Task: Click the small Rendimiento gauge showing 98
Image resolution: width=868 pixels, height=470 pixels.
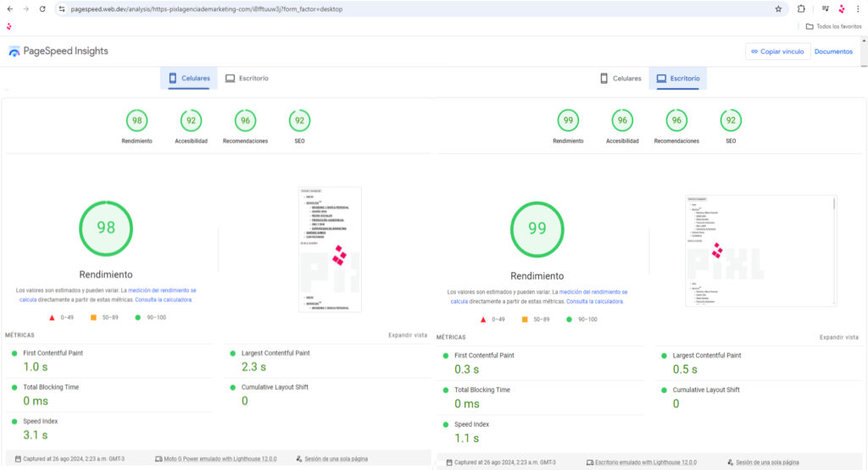Action: (x=136, y=120)
